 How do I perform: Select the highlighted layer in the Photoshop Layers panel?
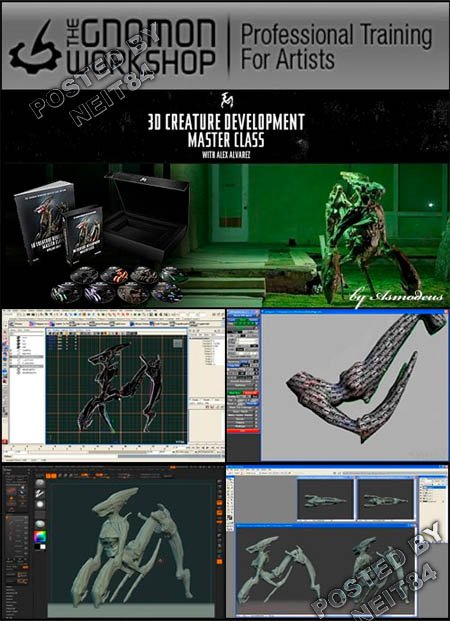tap(433, 487)
